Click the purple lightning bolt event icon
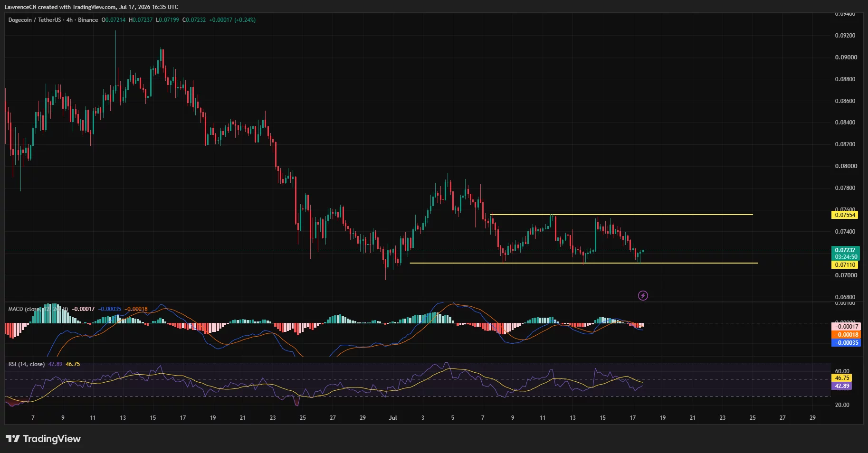Screen dimensions: 868x453 click(x=643, y=296)
